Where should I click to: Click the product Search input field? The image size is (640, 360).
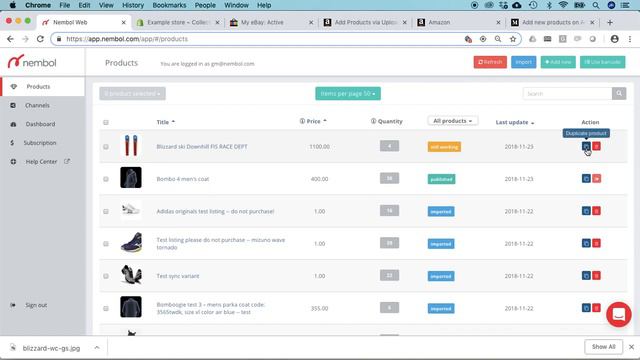click(x=567, y=93)
